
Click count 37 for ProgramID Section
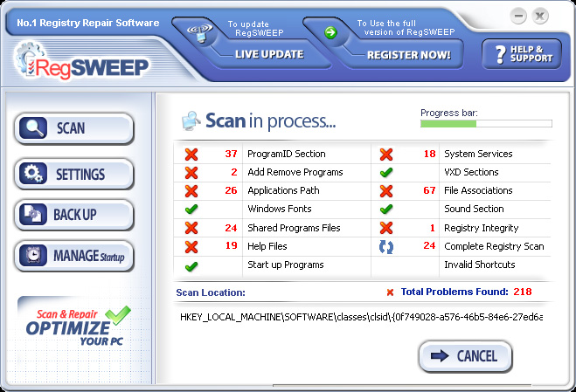point(231,154)
